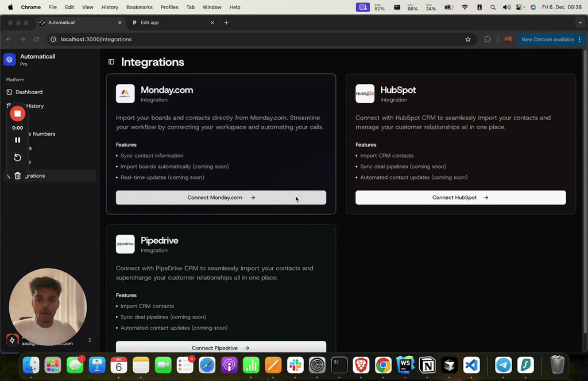588x381 pixels.
Task: Open Safari from the dock
Action: point(207,365)
